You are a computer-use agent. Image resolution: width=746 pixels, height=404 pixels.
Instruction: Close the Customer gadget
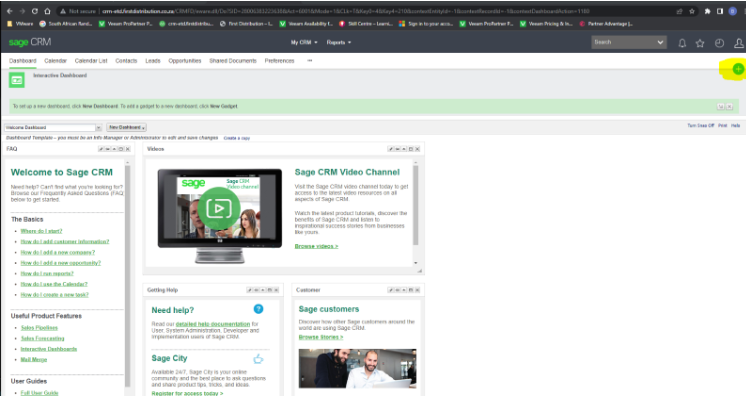click(x=417, y=290)
